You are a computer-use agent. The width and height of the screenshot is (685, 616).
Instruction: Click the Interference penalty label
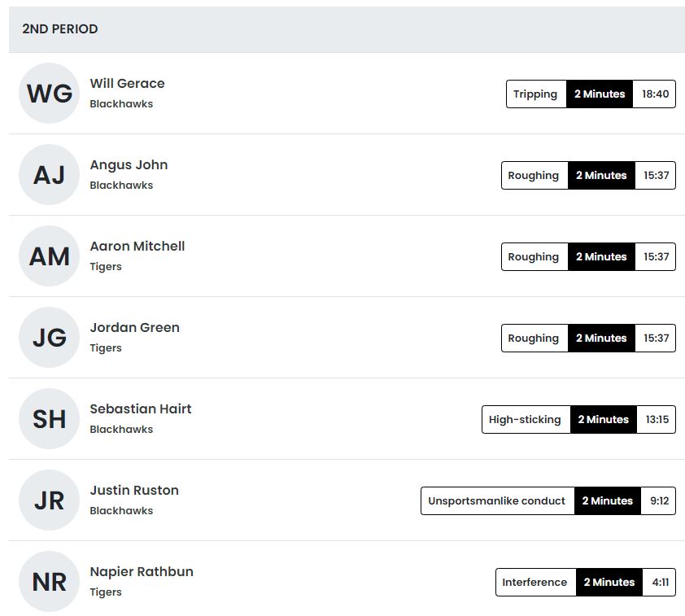tap(535, 582)
